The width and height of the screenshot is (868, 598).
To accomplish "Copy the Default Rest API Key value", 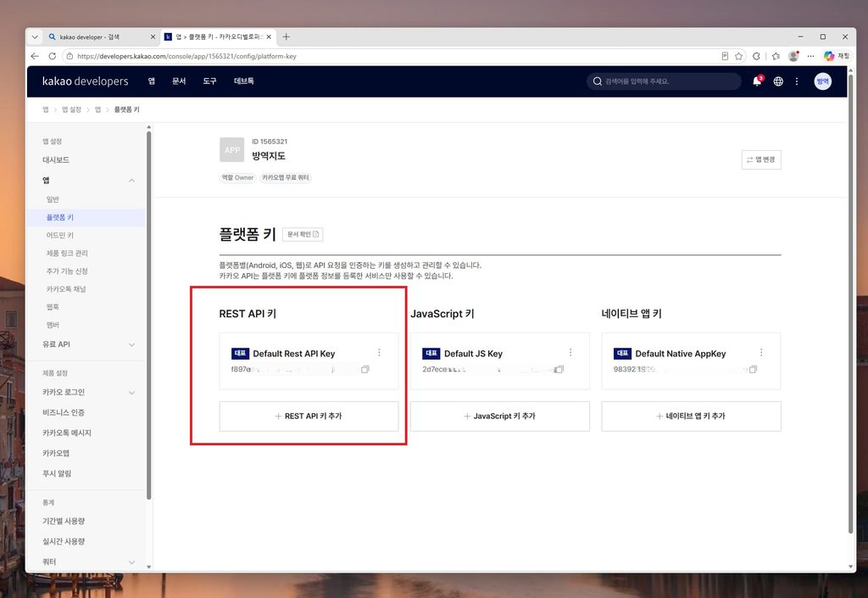I will 364,369.
